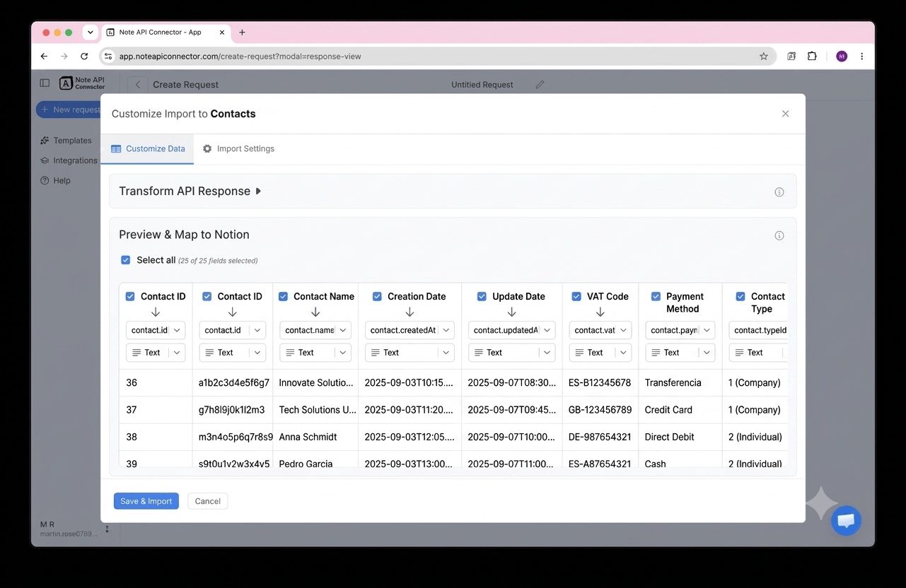Open a new browser tab with plus

coord(242,33)
